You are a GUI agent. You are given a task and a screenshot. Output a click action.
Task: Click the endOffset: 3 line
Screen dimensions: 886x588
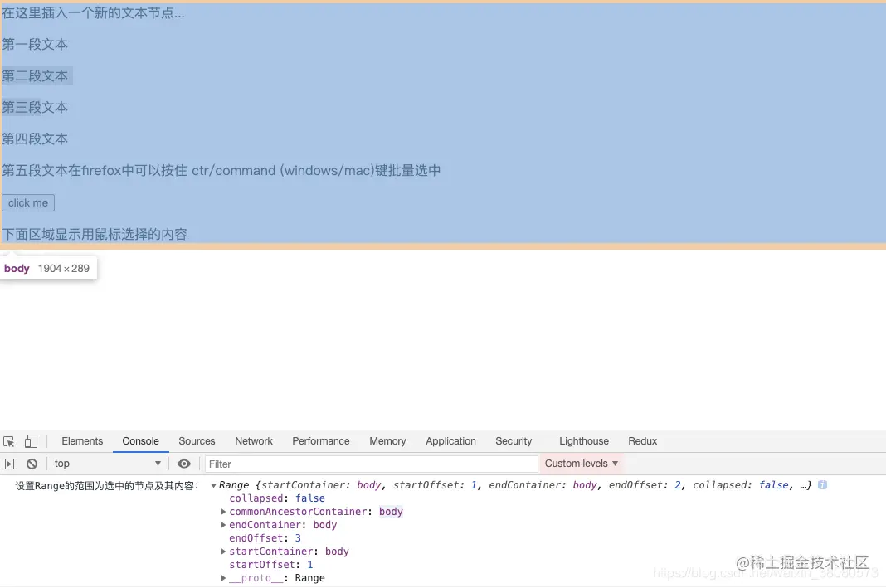[265, 538]
